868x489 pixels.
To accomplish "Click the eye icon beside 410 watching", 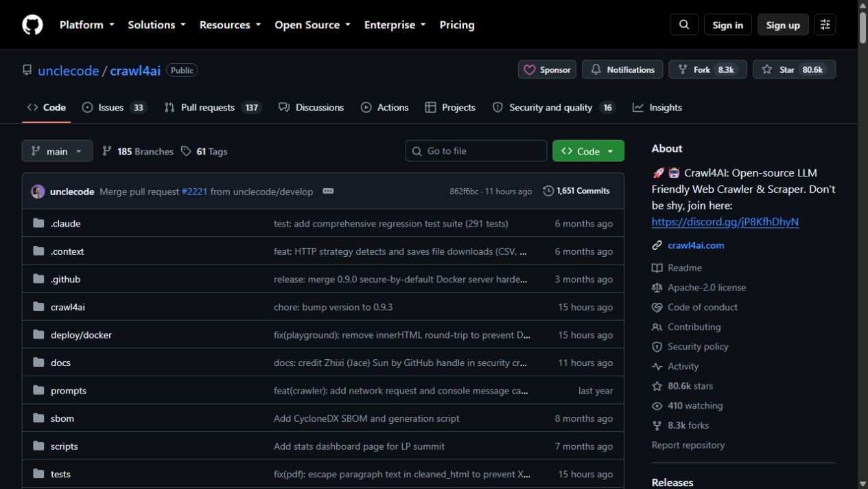I will [x=657, y=406].
